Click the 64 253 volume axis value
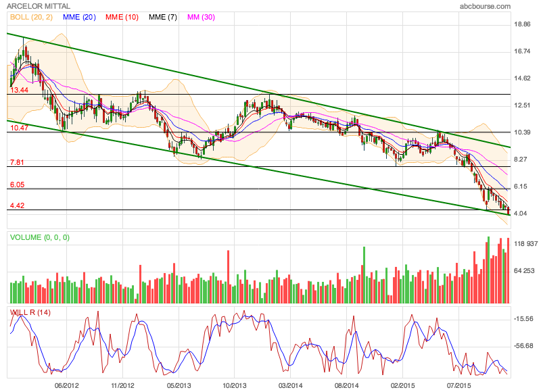 tap(524, 271)
